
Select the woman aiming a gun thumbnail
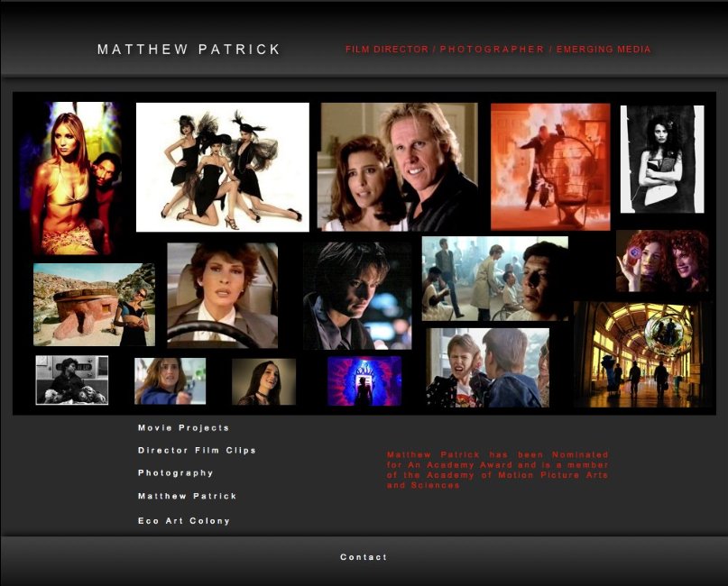[170, 380]
